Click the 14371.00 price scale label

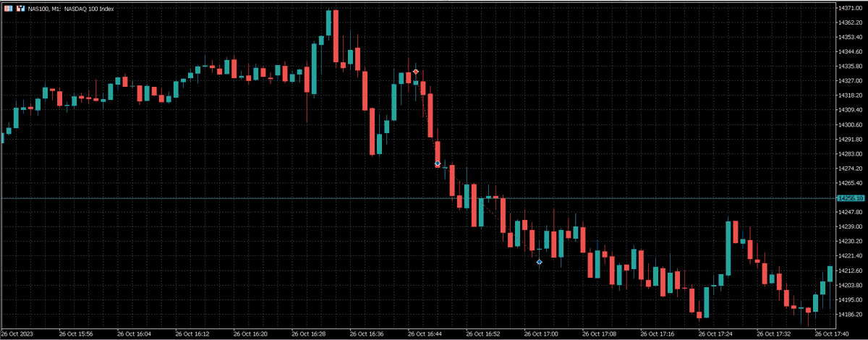point(850,8)
